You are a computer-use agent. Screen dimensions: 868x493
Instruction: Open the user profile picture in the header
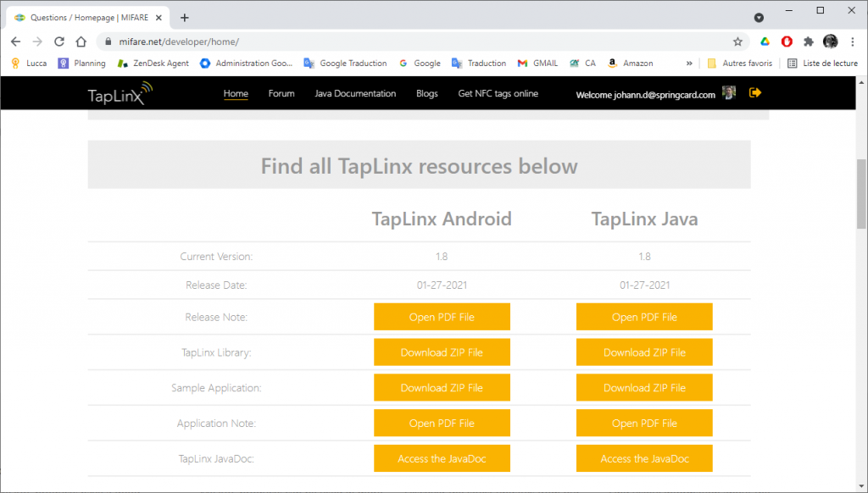[729, 92]
